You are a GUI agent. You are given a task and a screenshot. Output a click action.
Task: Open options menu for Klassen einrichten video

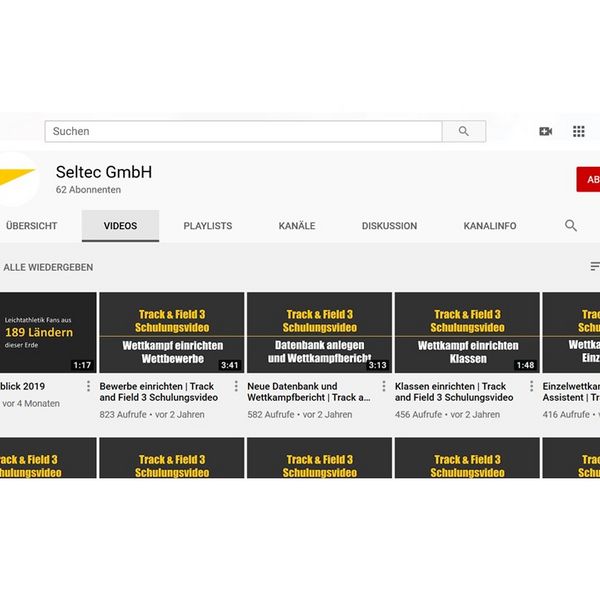532,386
